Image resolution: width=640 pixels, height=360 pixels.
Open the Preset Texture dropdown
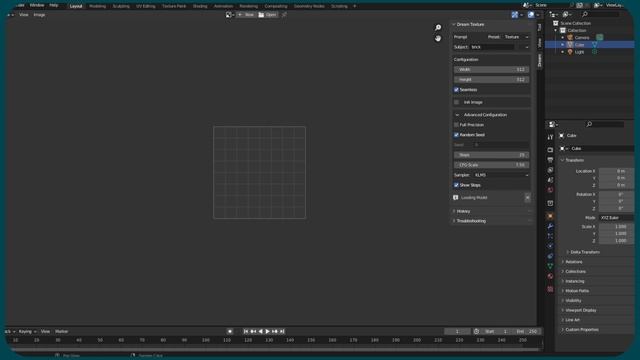pos(516,37)
